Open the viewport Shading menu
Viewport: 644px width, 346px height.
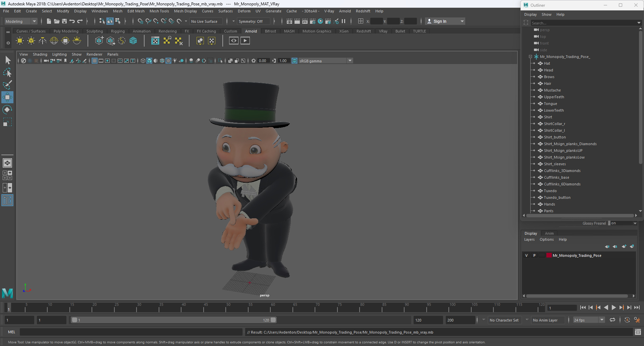pos(40,54)
